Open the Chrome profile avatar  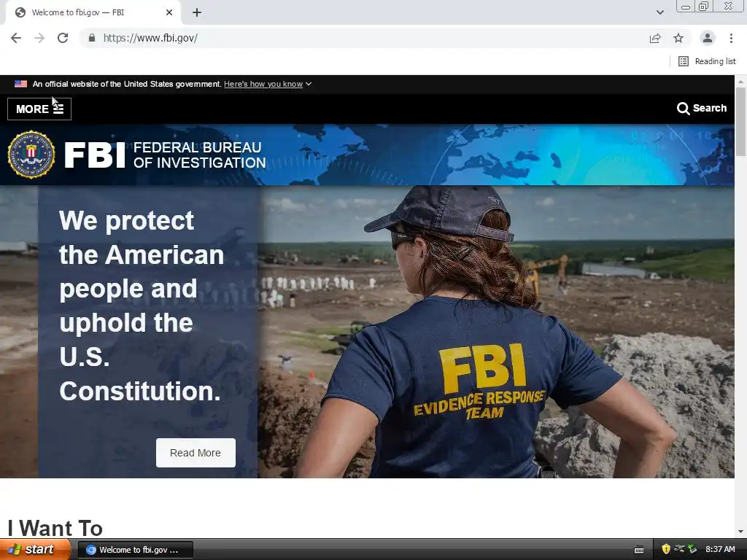pos(708,38)
